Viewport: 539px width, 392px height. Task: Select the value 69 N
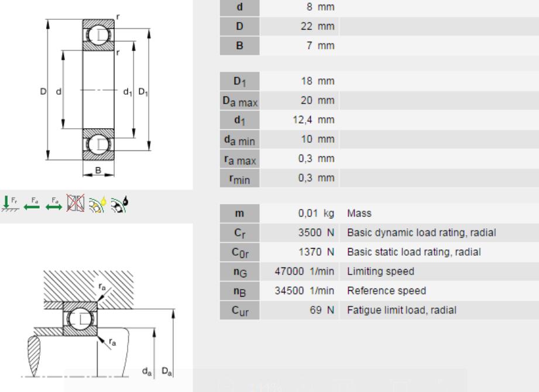322,310
